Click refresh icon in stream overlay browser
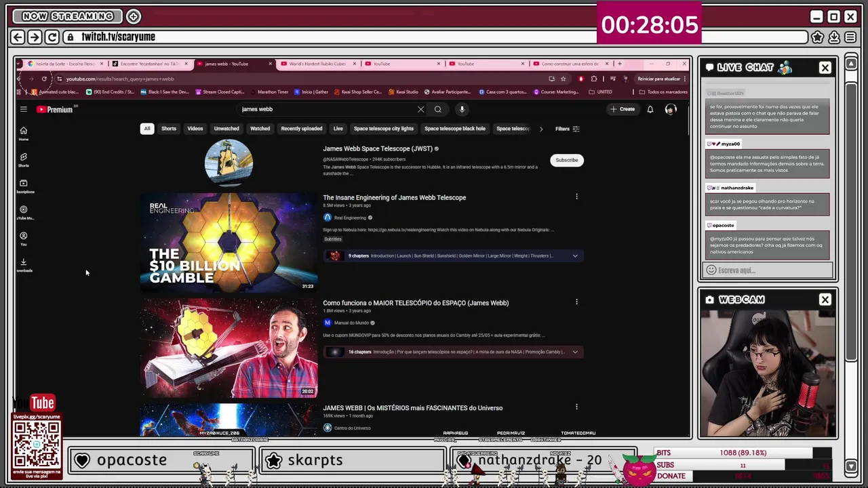Screen dimensions: 868x488 click(x=52, y=37)
